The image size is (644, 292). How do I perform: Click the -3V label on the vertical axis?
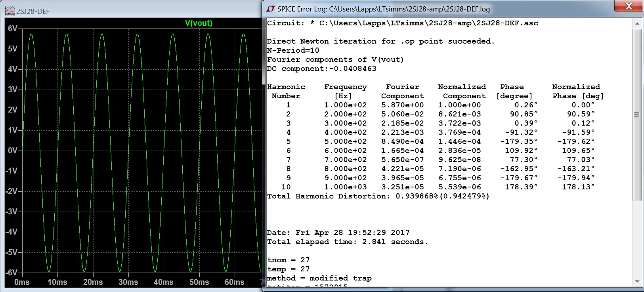11,212
